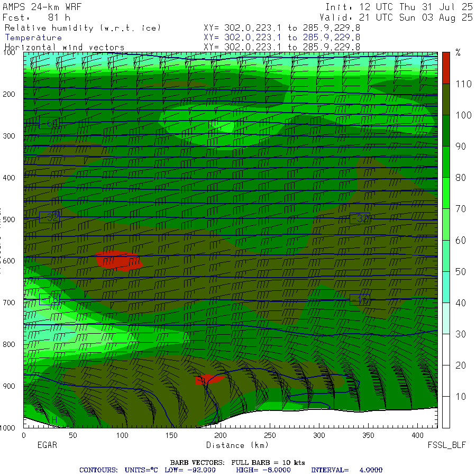Click 'Valid: 21 UTC Sun 03 Aug 25'
476x476 pixels.
[396, 17]
